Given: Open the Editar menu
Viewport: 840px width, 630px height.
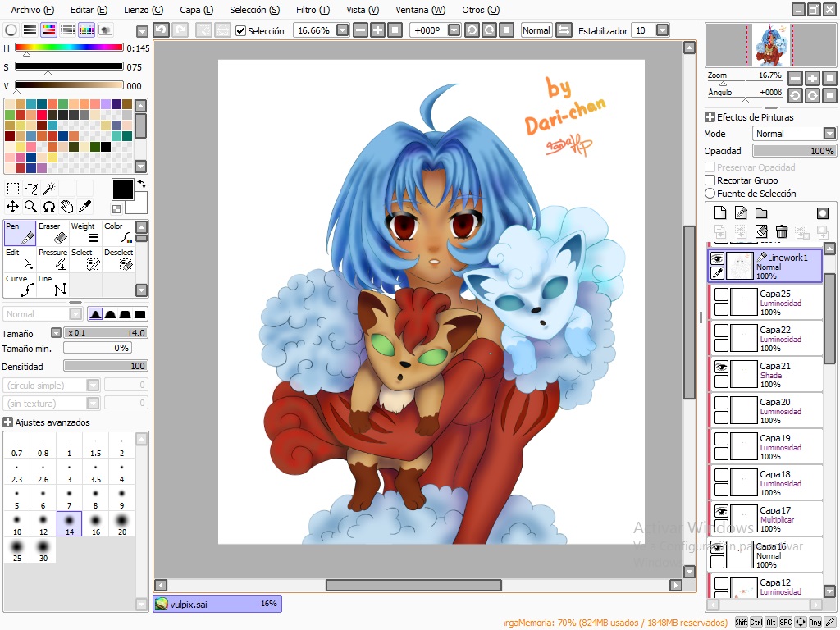Looking at the screenshot, I should point(89,10).
